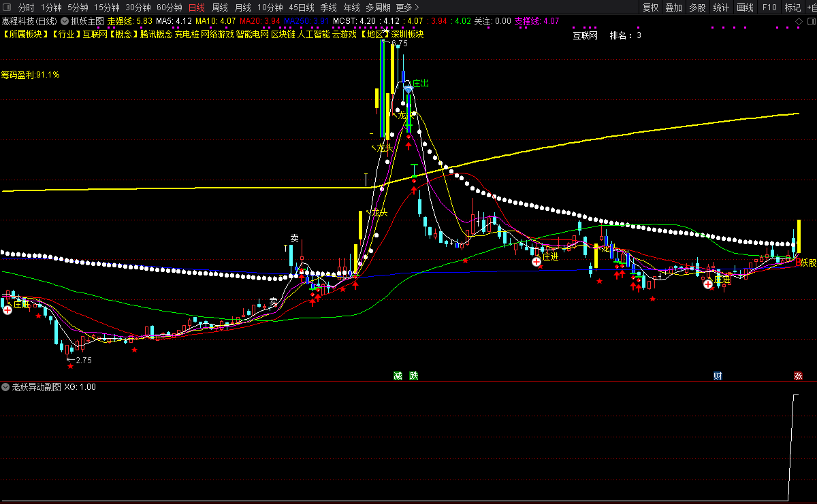Select the 5分钟 period tab
The width and height of the screenshot is (817, 504).
click(x=78, y=7)
